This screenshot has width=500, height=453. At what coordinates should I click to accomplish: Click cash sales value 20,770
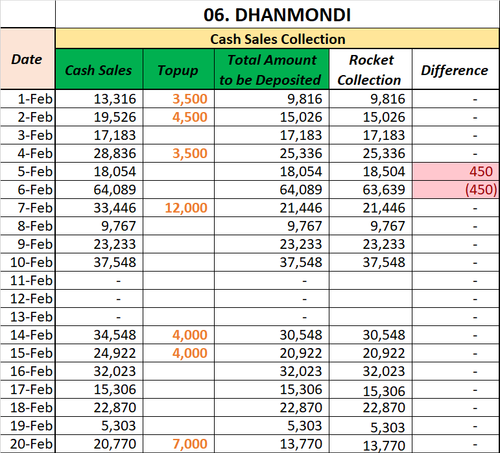99,444
